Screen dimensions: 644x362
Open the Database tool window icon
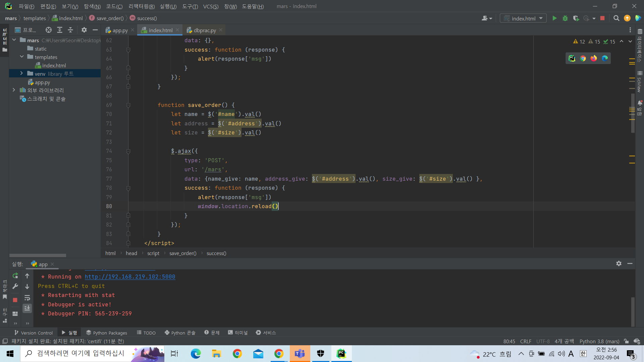pos(640,32)
